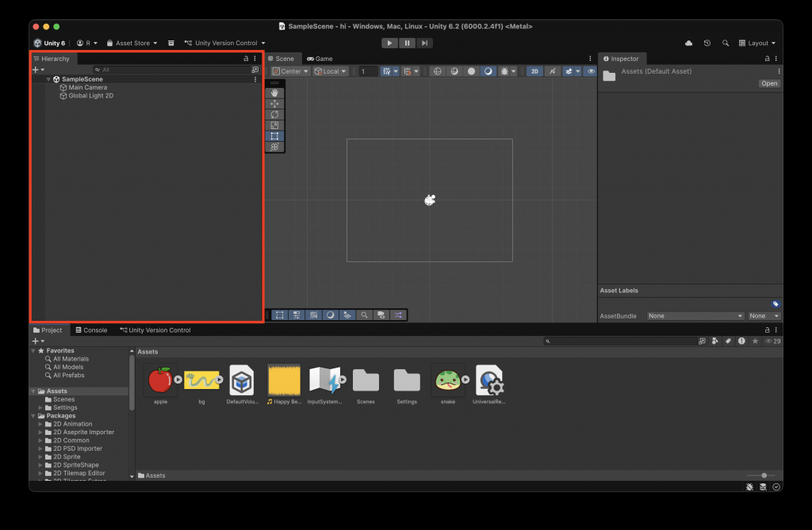Viewport: 812px width, 530px height.
Task: Click Project search by label icon
Action: coord(728,341)
